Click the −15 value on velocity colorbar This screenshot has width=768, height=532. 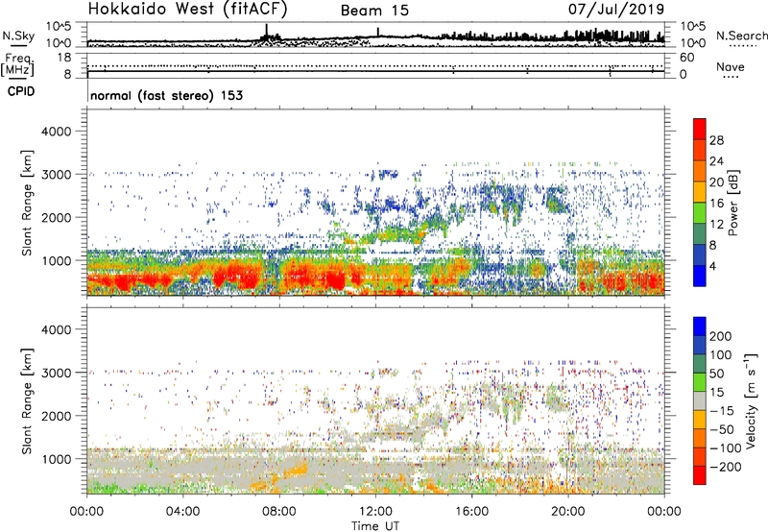(x=722, y=411)
